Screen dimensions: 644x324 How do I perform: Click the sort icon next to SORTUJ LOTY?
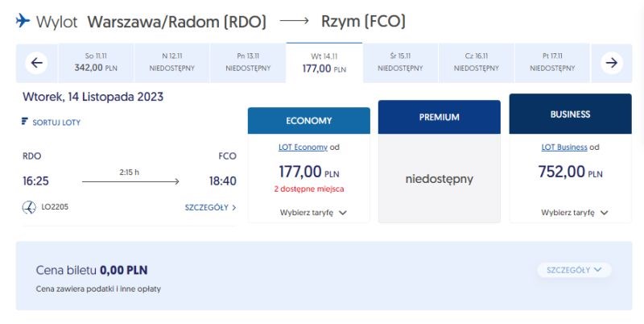pyautogui.click(x=25, y=121)
